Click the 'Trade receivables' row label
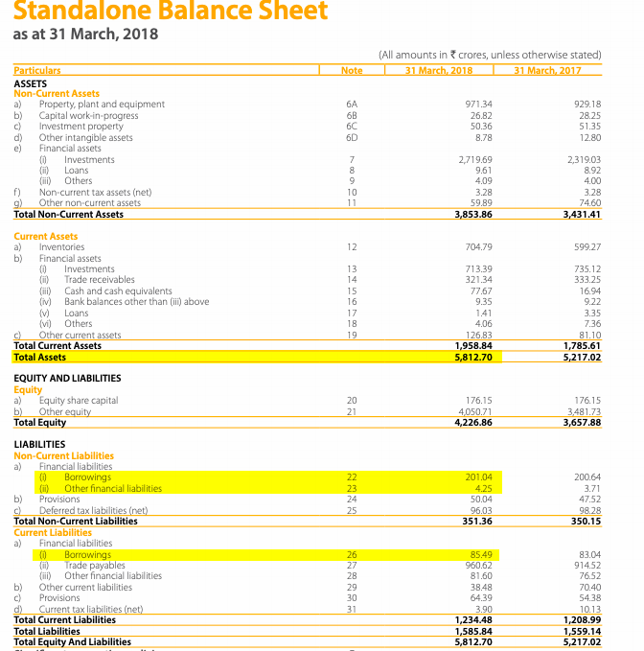Screen dimensions: 644x651 coord(100,279)
